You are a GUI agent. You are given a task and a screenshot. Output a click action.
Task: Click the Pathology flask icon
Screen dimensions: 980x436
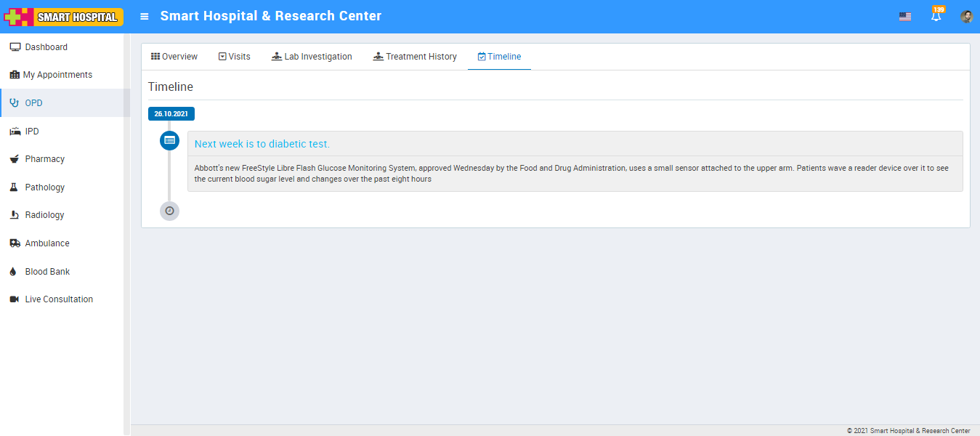(14, 187)
